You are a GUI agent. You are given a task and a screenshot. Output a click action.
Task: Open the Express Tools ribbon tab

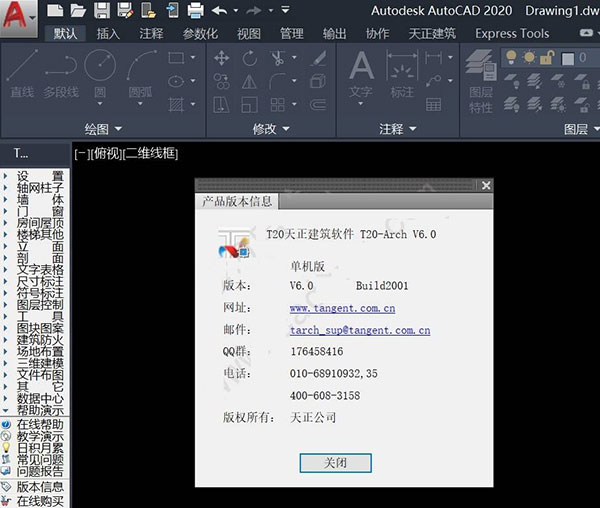coord(511,33)
